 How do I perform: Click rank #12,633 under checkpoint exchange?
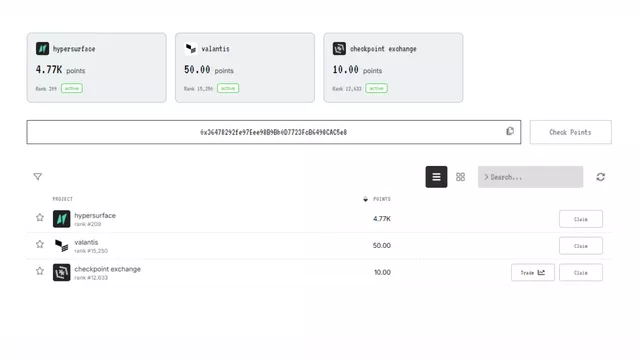coord(91,278)
